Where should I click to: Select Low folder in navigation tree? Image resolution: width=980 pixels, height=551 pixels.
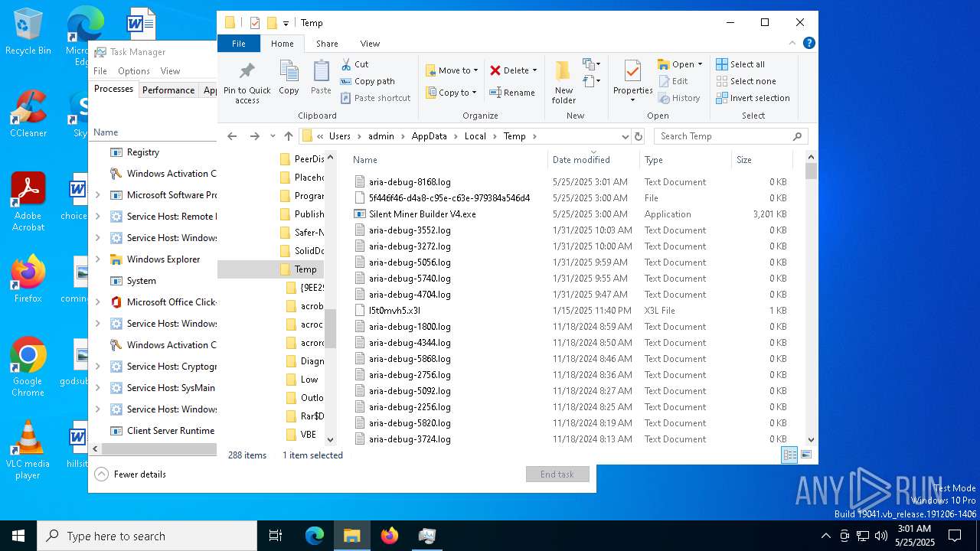(302, 380)
